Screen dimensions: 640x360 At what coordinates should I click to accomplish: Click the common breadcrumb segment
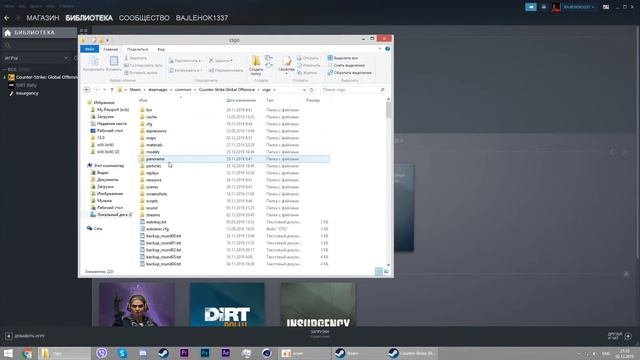[x=183, y=90]
